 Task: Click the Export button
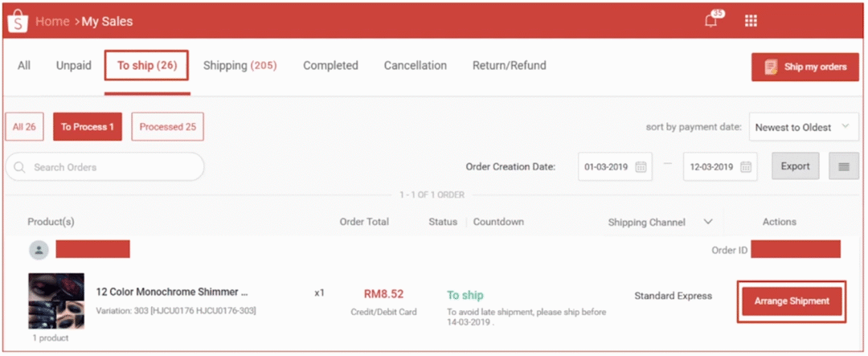click(795, 166)
